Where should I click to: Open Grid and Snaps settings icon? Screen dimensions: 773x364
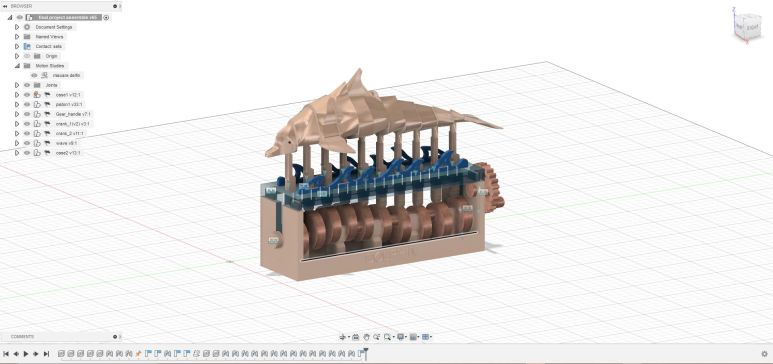413,337
